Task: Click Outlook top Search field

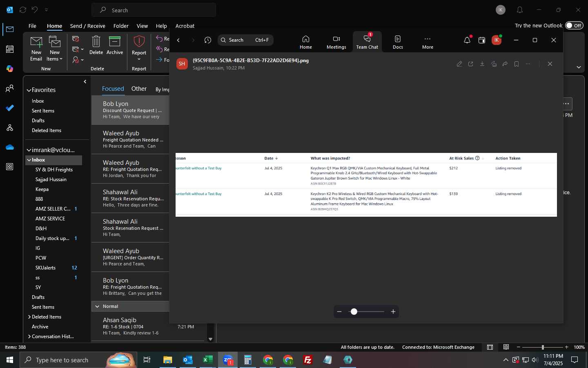Action: tap(154, 10)
